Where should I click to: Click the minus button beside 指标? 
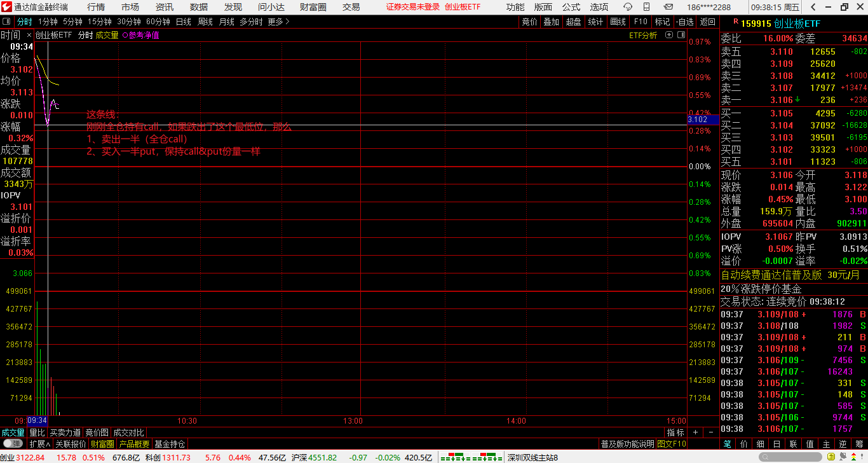pos(710,432)
